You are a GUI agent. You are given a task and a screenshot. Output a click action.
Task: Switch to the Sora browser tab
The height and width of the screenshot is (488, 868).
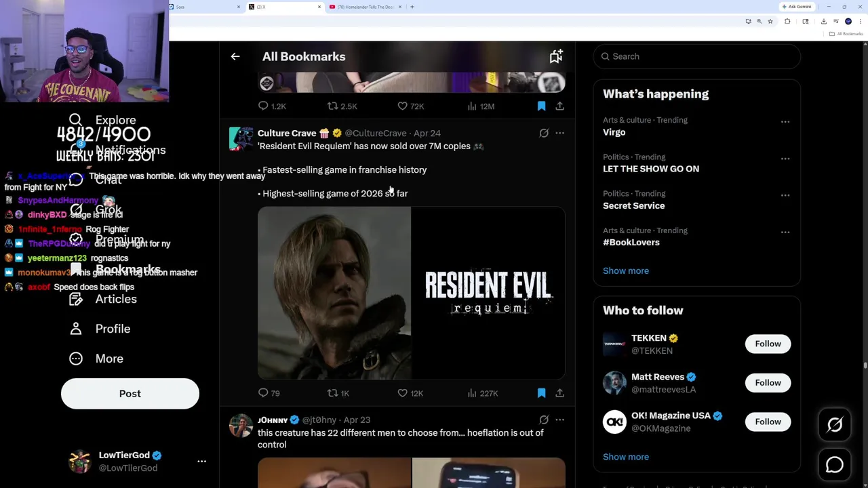pos(205,7)
